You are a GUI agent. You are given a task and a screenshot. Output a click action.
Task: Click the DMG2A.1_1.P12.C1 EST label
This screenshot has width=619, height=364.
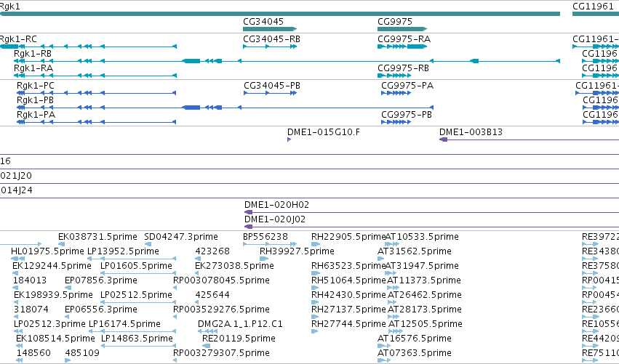click(x=241, y=324)
